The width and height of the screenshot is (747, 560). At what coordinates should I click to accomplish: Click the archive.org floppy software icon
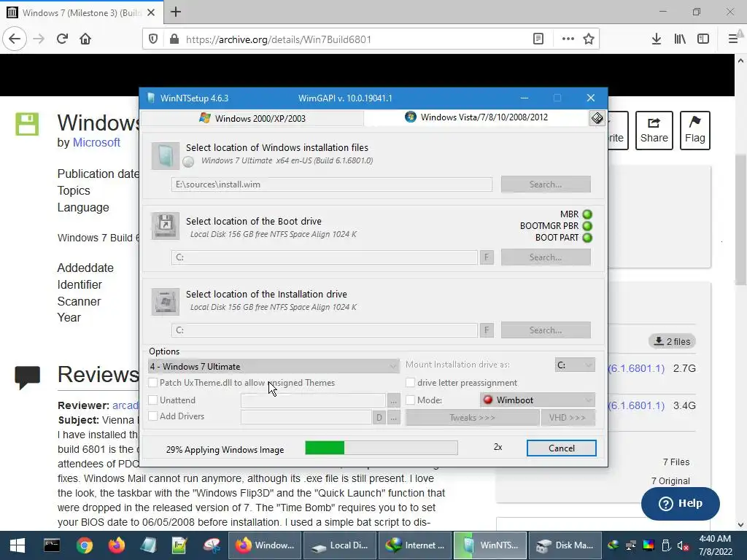point(27,124)
